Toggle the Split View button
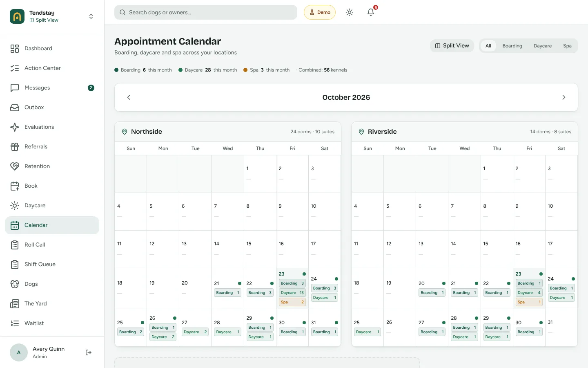Screen dimensions: 588x368 [x=452, y=46]
